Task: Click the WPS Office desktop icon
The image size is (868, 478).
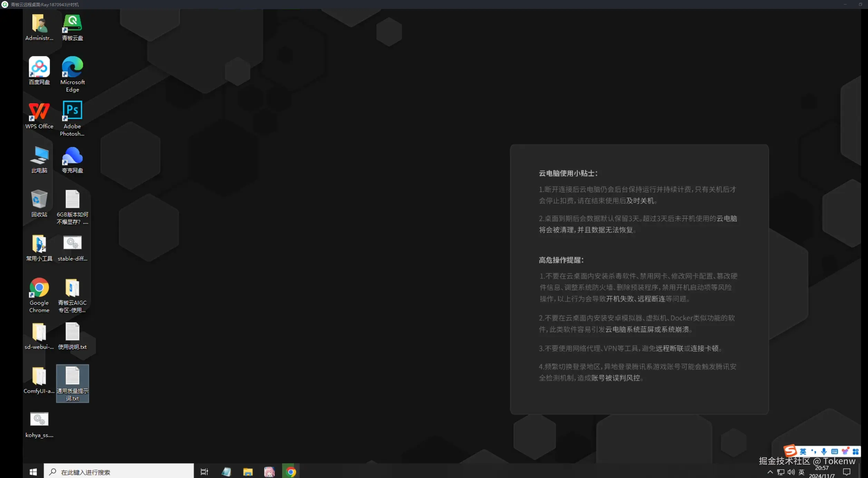Action: point(39,112)
